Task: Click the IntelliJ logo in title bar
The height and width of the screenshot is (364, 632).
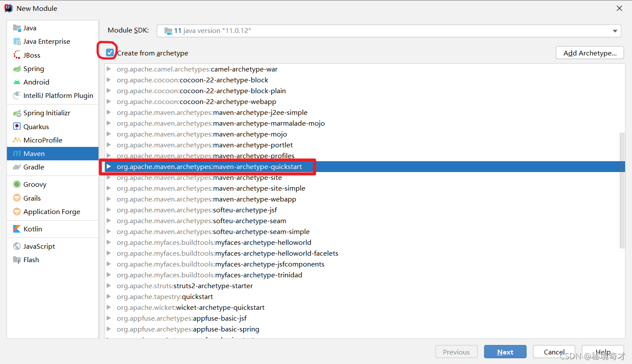Action: click(8, 8)
